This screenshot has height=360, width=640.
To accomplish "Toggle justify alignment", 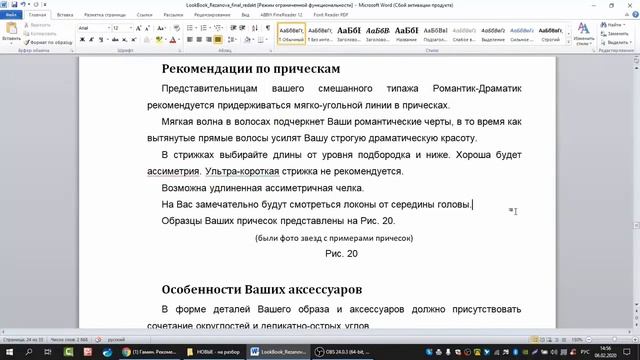I will click(218, 40).
